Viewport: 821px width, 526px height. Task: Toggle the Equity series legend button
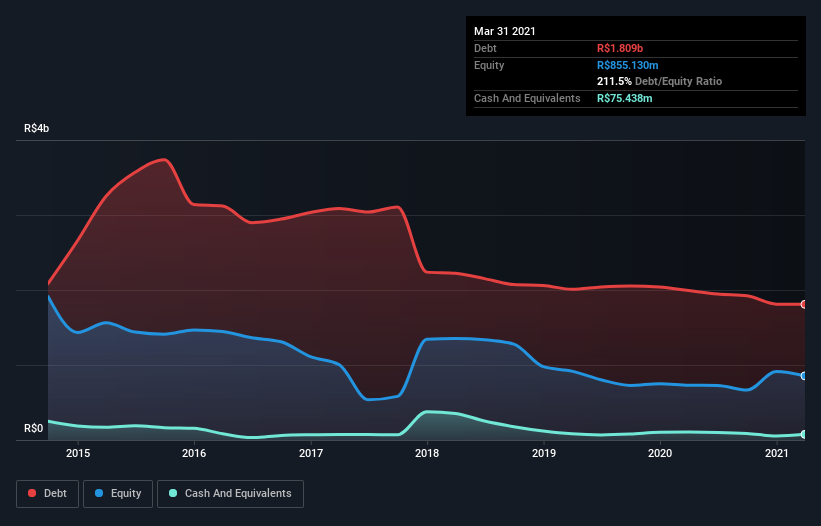tap(118, 494)
